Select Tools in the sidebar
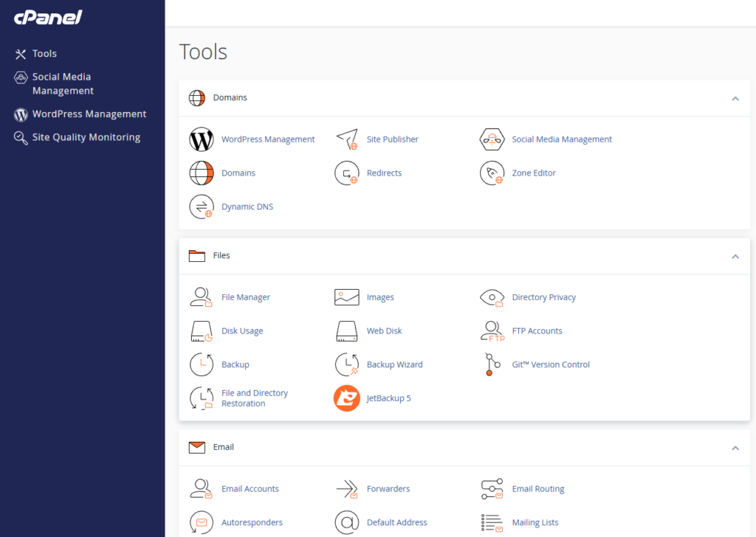756x537 pixels. click(44, 53)
